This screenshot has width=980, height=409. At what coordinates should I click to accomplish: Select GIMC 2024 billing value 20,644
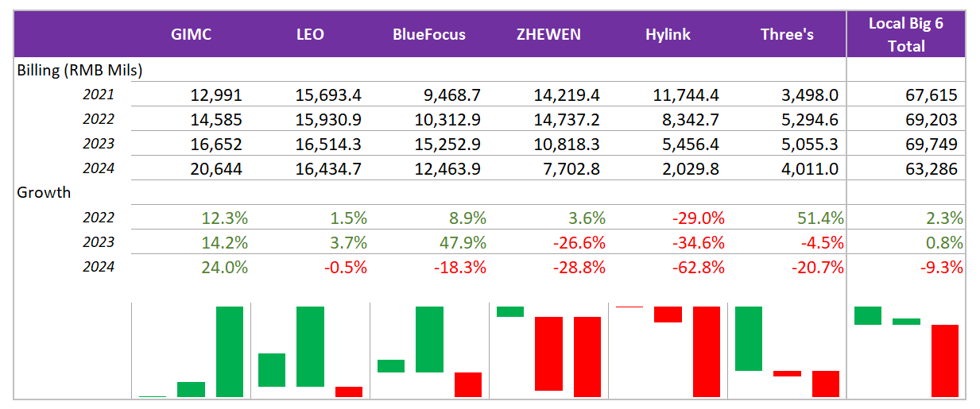point(216,168)
